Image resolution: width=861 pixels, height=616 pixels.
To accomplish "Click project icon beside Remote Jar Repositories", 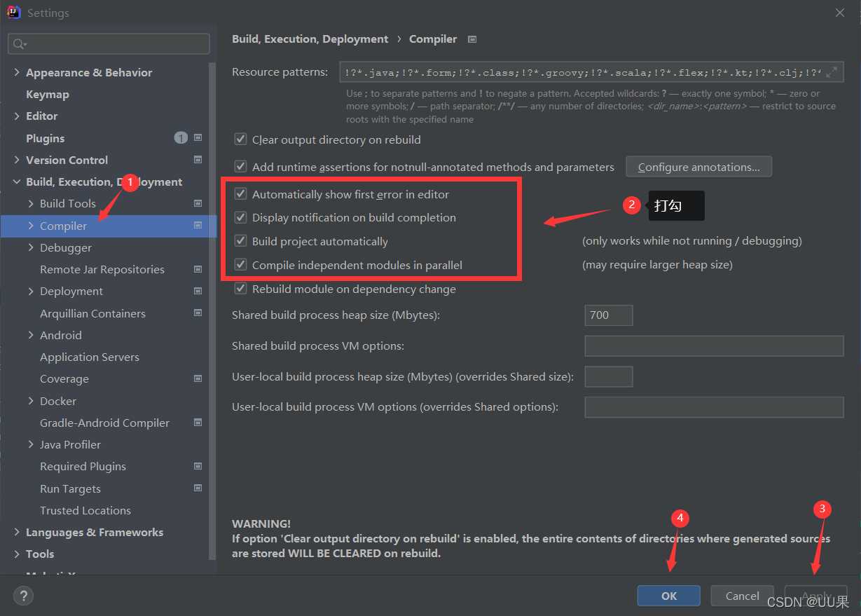I will [198, 269].
